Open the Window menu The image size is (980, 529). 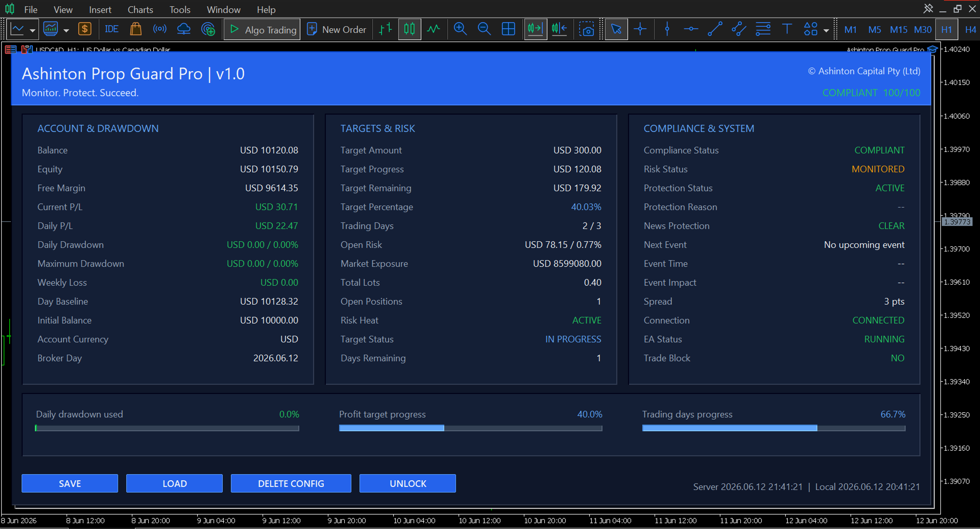click(x=224, y=10)
